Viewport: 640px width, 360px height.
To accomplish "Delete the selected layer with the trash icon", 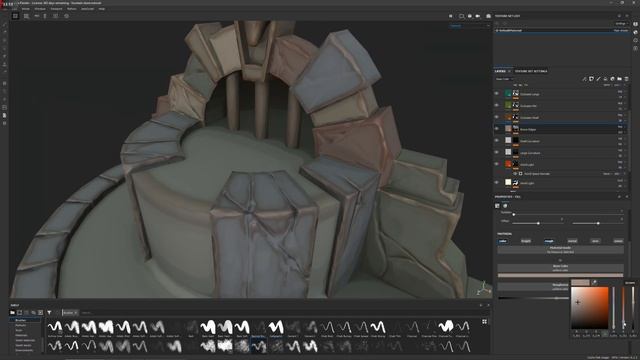I will pos(626,79).
